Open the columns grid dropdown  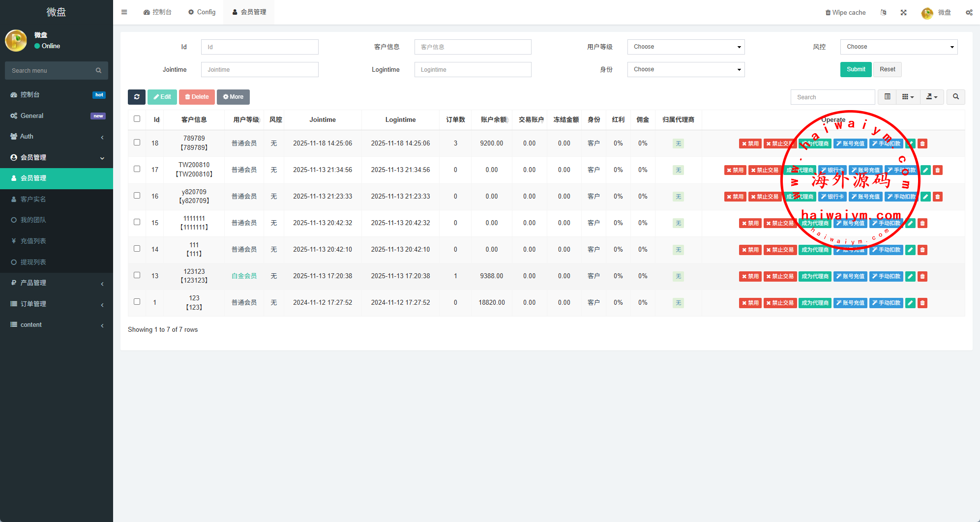[908, 97]
